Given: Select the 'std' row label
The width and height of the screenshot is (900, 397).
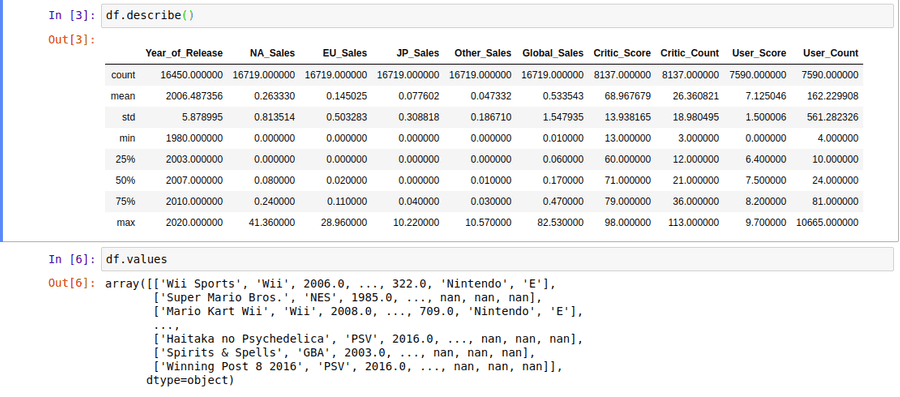Looking at the screenshot, I should [129, 117].
